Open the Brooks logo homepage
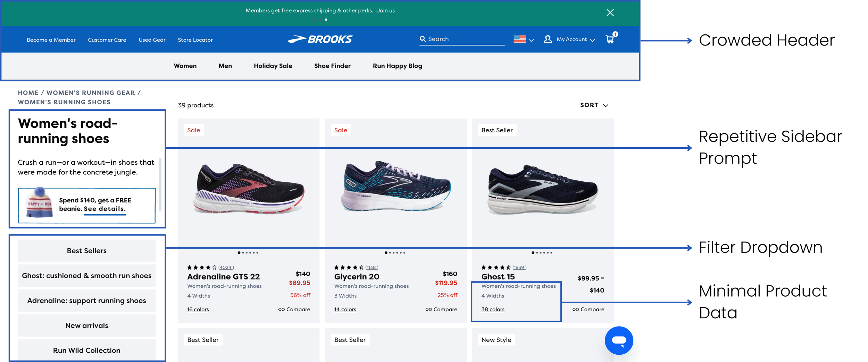The height and width of the screenshot is (362, 868). tap(320, 39)
